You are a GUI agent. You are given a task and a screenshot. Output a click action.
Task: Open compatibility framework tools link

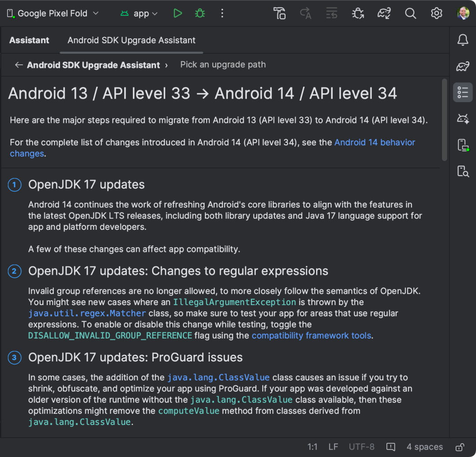point(312,335)
